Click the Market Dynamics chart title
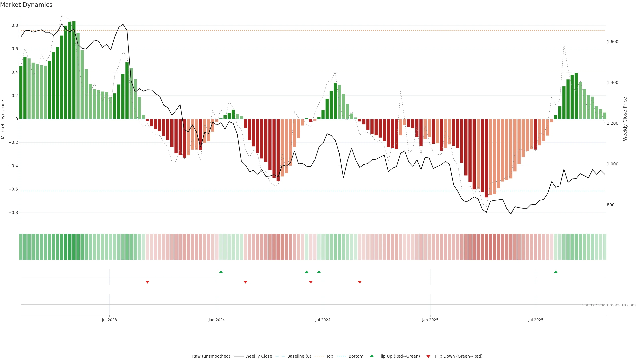 click(26, 5)
